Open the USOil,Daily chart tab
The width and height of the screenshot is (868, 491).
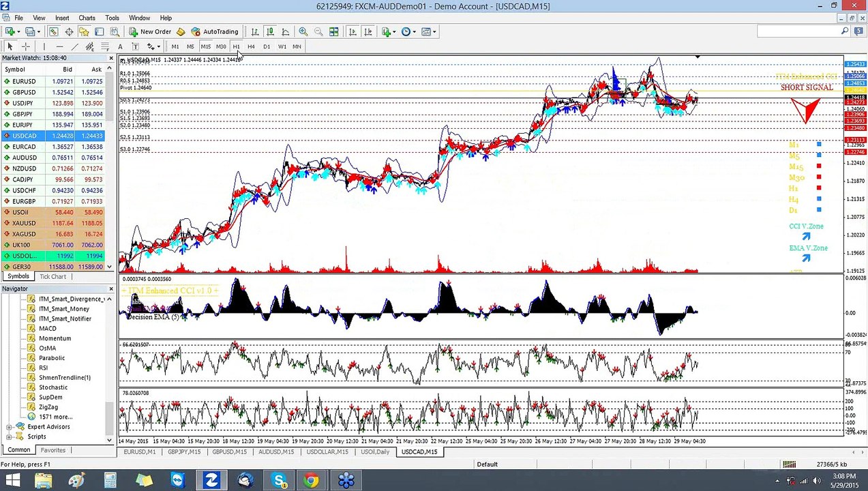click(x=375, y=452)
